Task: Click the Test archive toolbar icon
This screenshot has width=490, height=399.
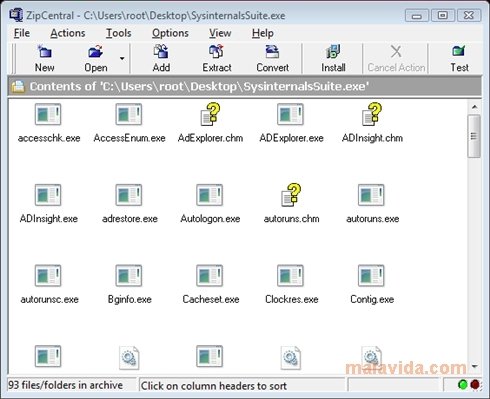Action: coord(459,52)
